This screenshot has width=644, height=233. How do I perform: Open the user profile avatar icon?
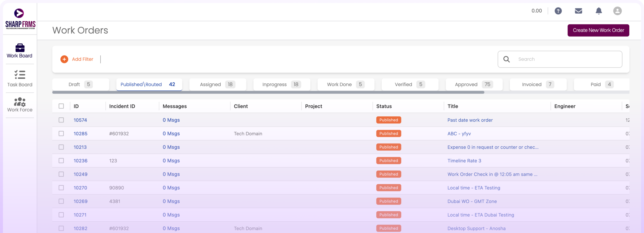(617, 11)
